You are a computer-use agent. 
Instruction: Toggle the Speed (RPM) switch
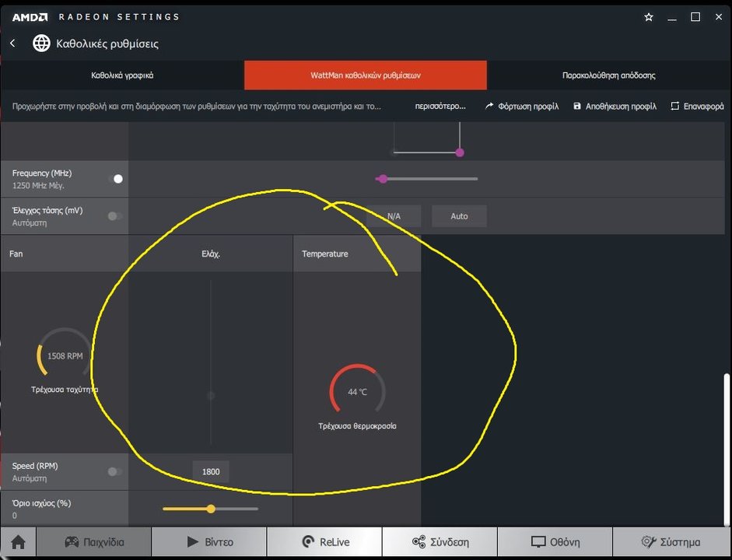coord(115,472)
